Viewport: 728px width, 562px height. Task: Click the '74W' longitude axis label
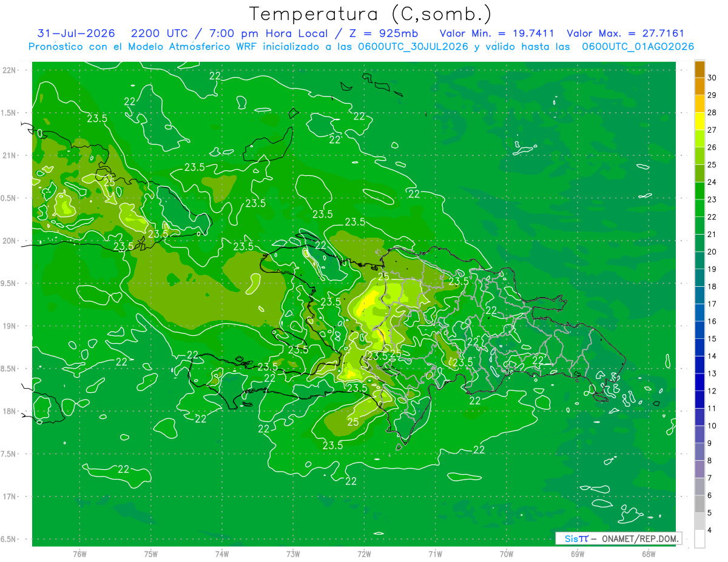coord(222,554)
